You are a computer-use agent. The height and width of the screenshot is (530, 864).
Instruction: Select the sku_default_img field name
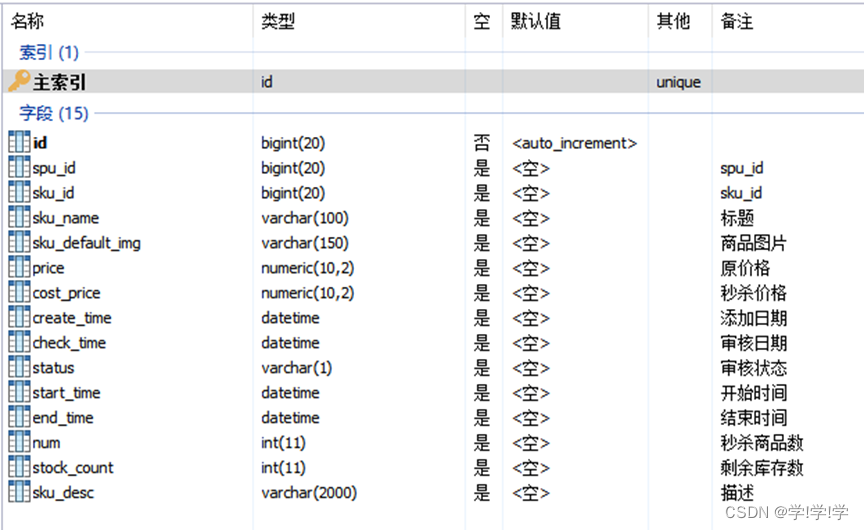click(x=87, y=243)
